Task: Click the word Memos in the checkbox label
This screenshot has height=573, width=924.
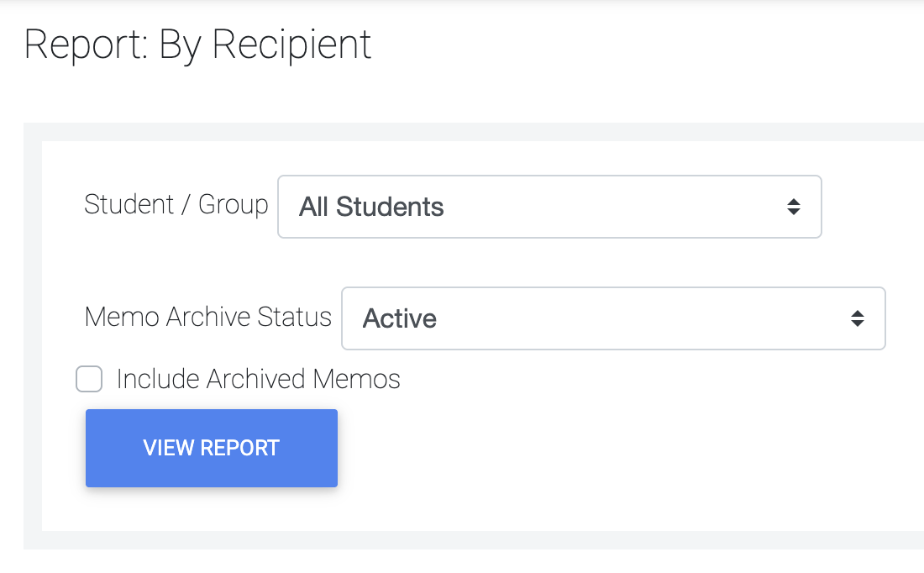Action: pyautogui.click(x=356, y=379)
